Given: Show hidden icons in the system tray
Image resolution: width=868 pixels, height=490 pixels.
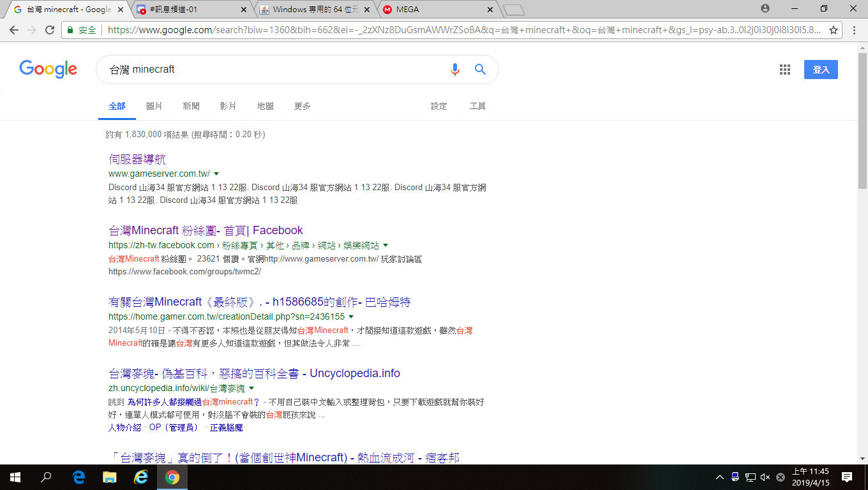Looking at the screenshot, I should [720, 477].
